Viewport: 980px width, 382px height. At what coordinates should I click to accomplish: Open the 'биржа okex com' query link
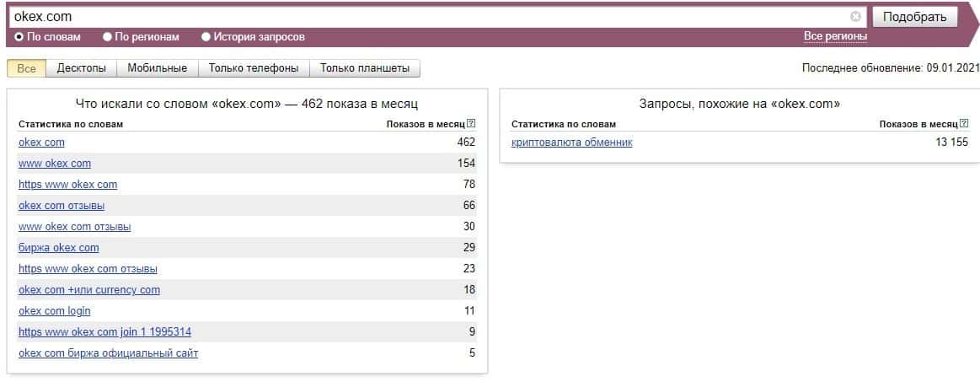click(x=59, y=248)
